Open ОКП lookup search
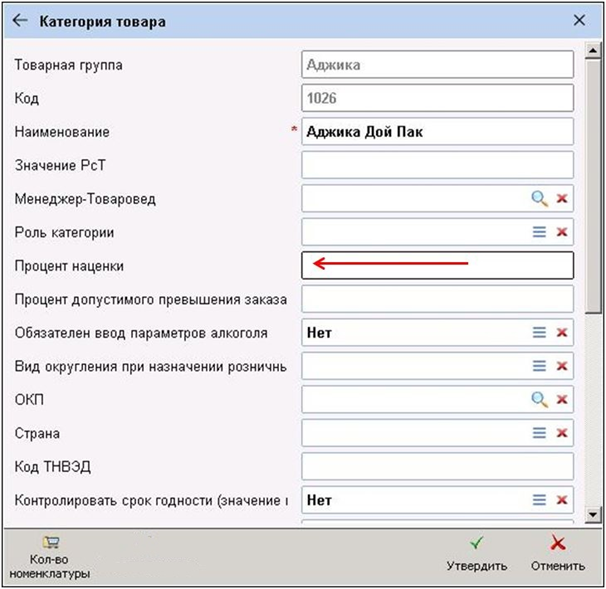This screenshot has height=589, width=606. point(539,400)
